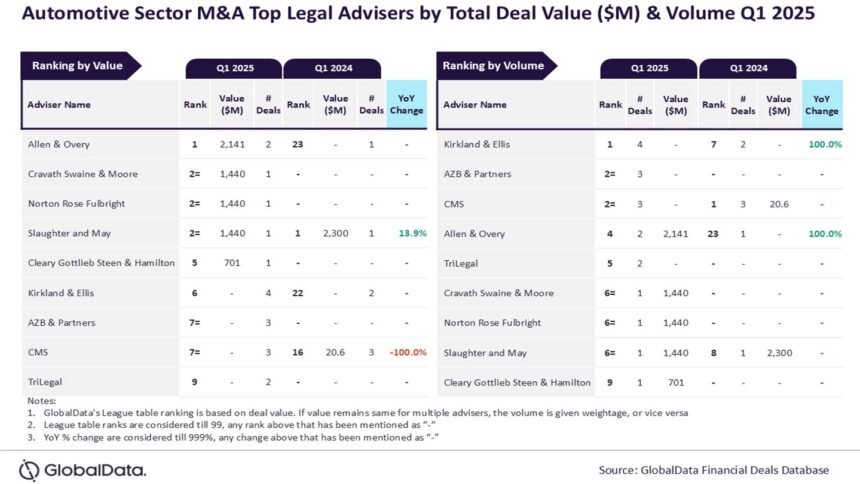Click the Adviser Name header in the value table

[59, 105]
